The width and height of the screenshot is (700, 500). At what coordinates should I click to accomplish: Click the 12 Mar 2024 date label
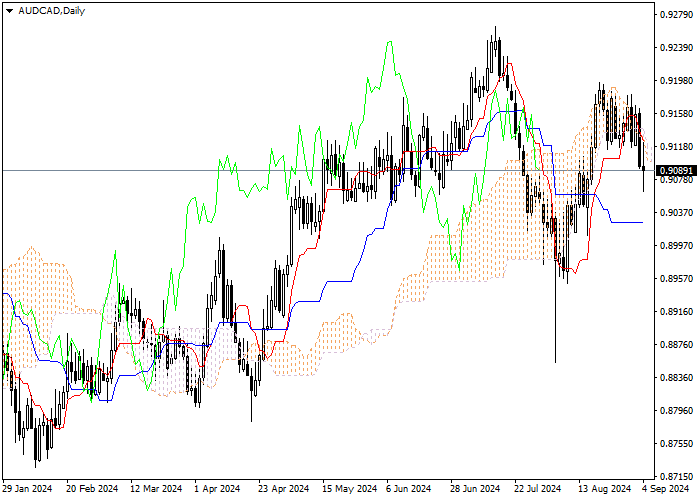(x=156, y=489)
